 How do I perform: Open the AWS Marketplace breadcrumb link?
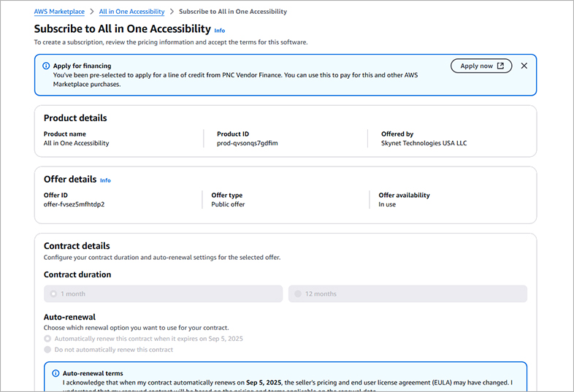(59, 12)
